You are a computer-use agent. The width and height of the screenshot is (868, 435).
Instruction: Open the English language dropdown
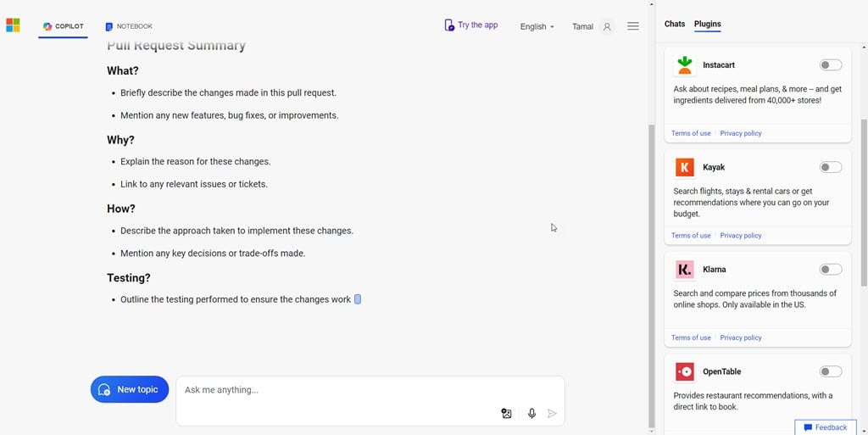tap(537, 26)
